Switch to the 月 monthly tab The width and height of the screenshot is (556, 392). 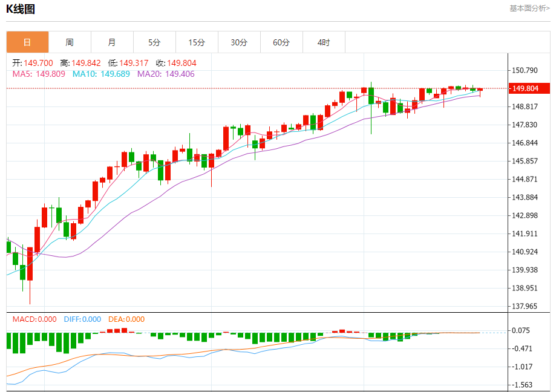pyautogui.click(x=112, y=42)
